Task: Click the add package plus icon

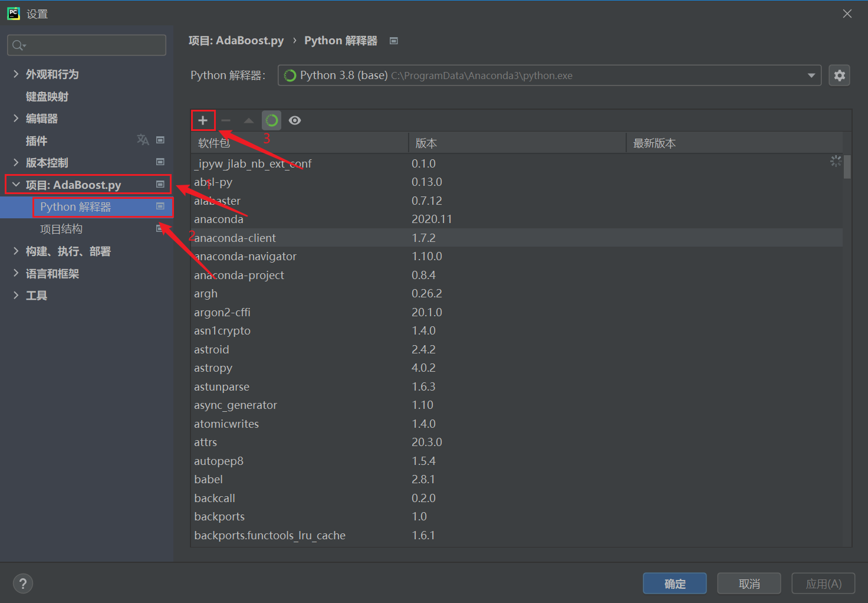Action: click(203, 120)
